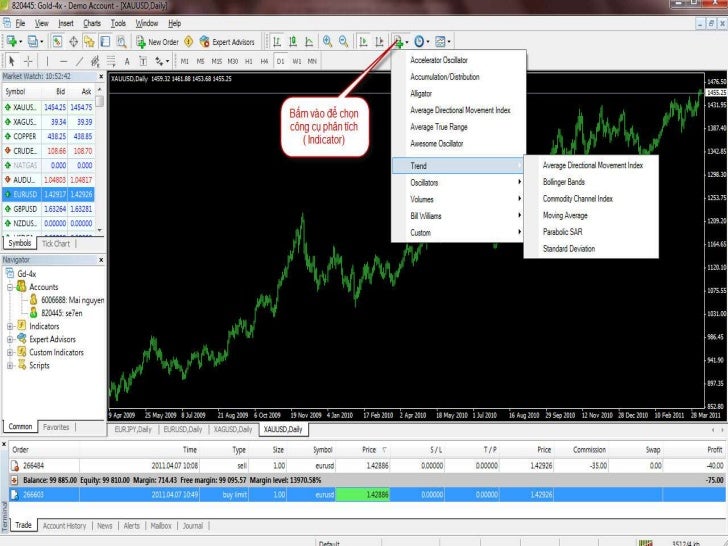The height and width of the screenshot is (546, 728).
Task: Set timeframe to H4
Action: [264, 61]
